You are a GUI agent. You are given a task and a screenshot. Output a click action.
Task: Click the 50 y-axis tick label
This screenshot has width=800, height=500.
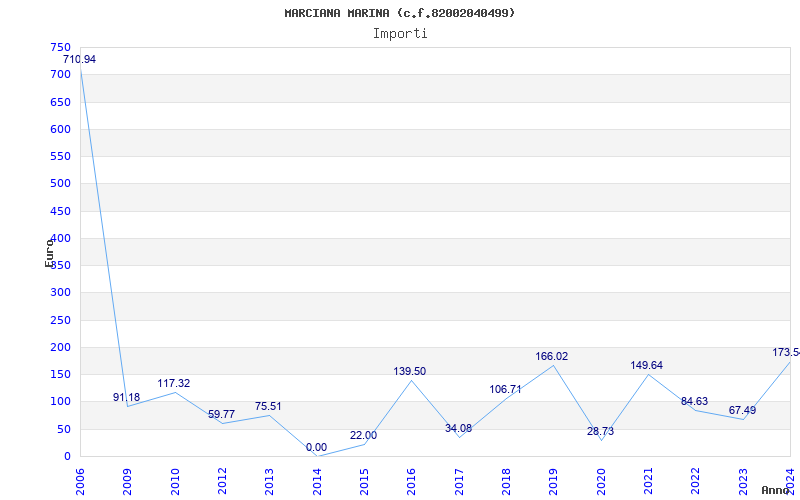click(x=63, y=429)
